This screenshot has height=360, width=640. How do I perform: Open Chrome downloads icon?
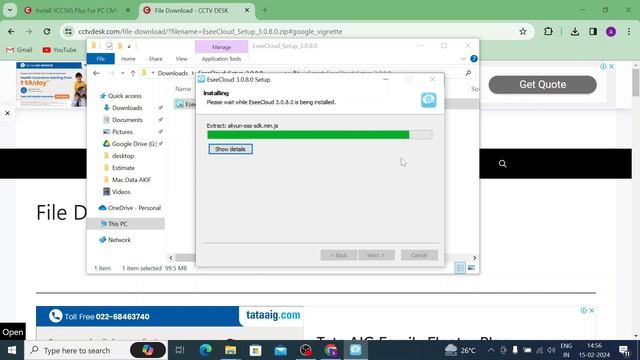tap(575, 31)
